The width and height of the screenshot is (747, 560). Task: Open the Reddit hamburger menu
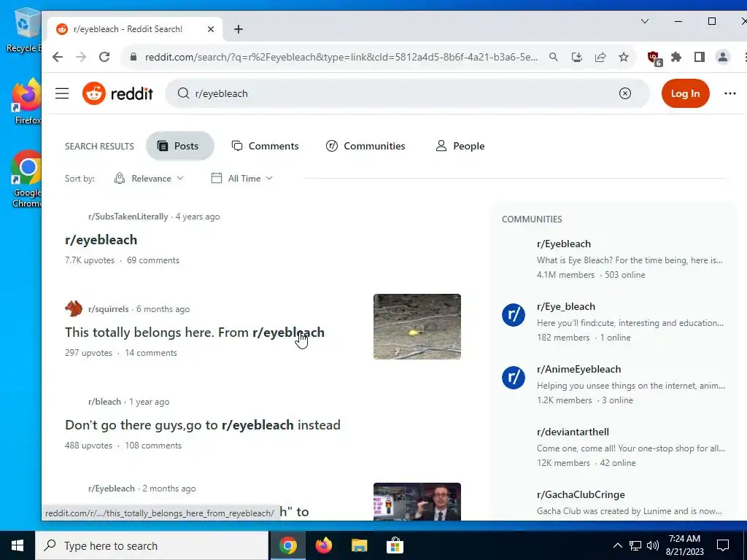point(62,93)
